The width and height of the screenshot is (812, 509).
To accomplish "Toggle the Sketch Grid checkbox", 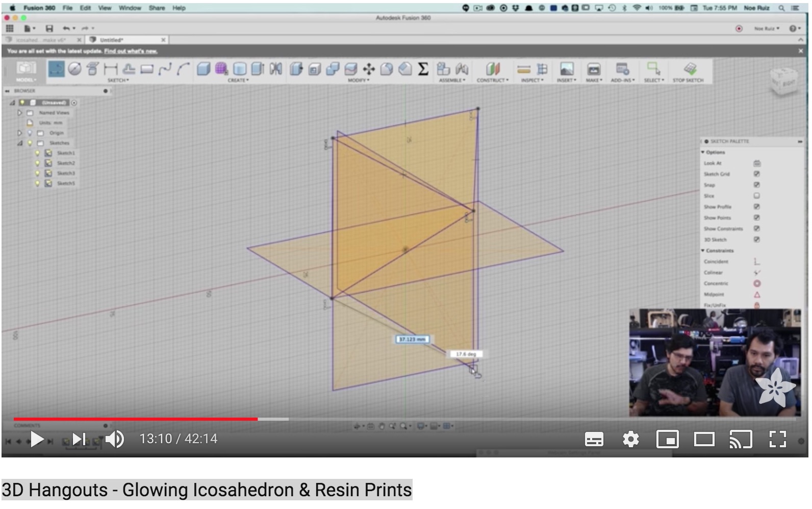I will click(x=757, y=174).
